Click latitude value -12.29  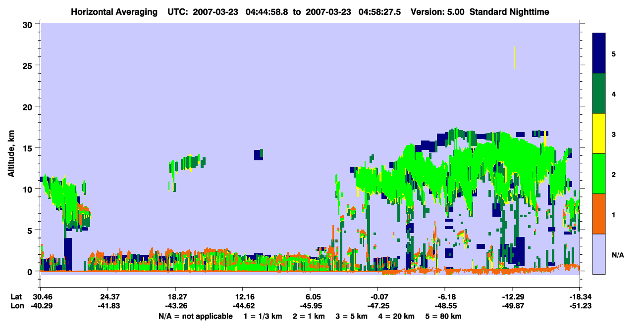click(x=512, y=297)
